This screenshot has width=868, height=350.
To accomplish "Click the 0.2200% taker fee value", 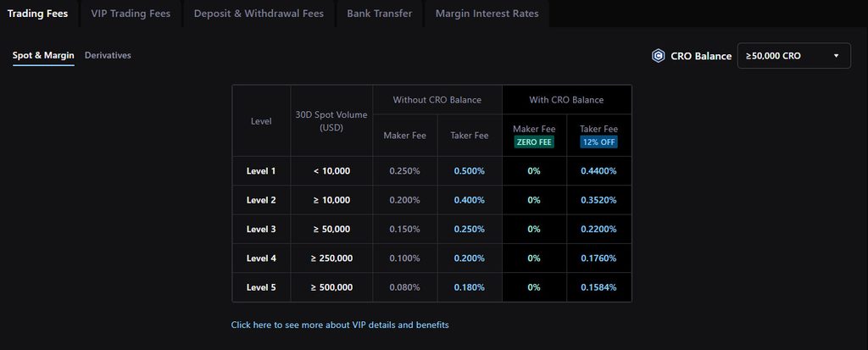I will [x=598, y=230].
